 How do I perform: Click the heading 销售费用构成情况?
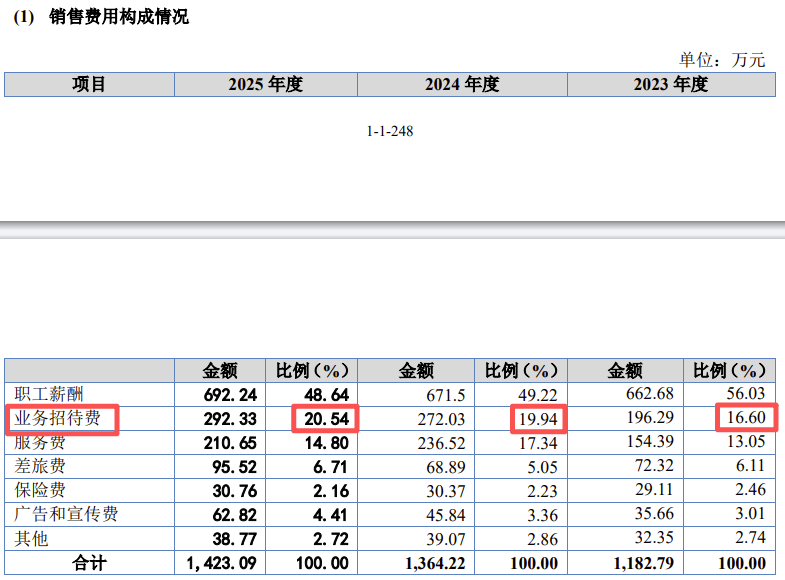119,17
